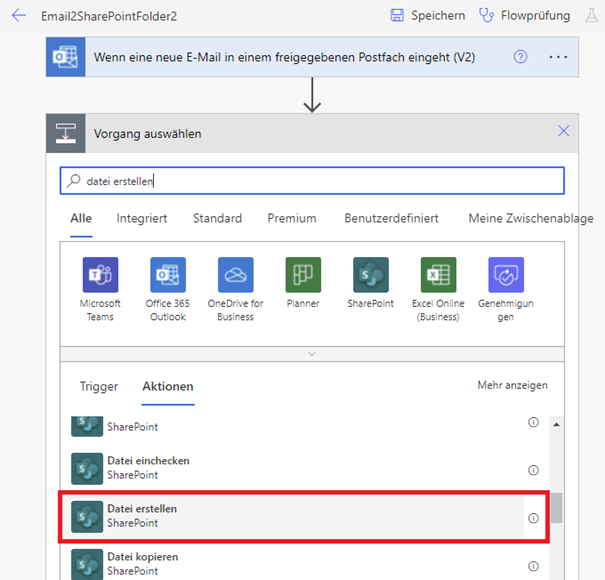Switch to the Premium filter tab
Screen dimensions: 605x580
[x=292, y=218]
